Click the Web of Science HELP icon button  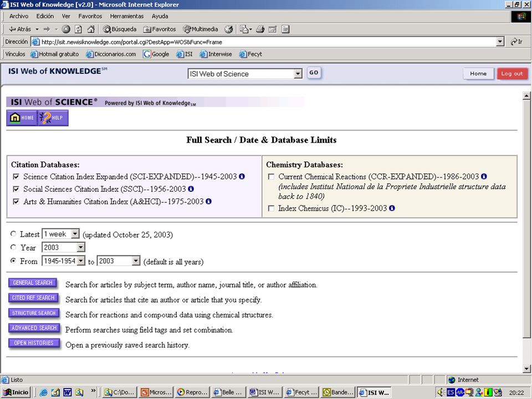(53, 117)
